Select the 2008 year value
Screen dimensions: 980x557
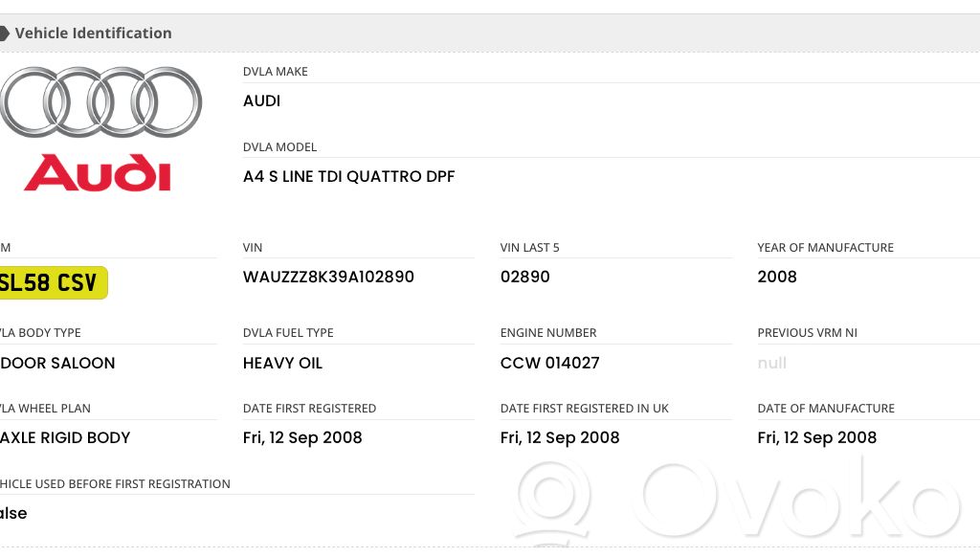click(x=777, y=277)
